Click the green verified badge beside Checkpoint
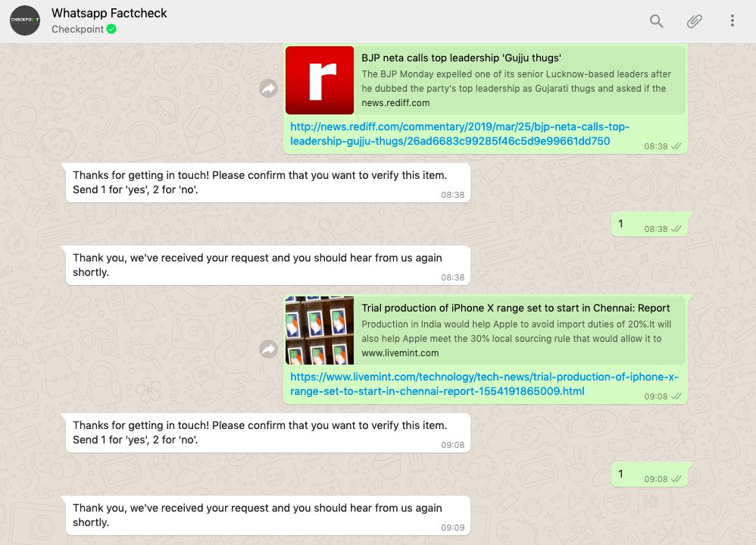The height and width of the screenshot is (545, 756). coord(111,30)
